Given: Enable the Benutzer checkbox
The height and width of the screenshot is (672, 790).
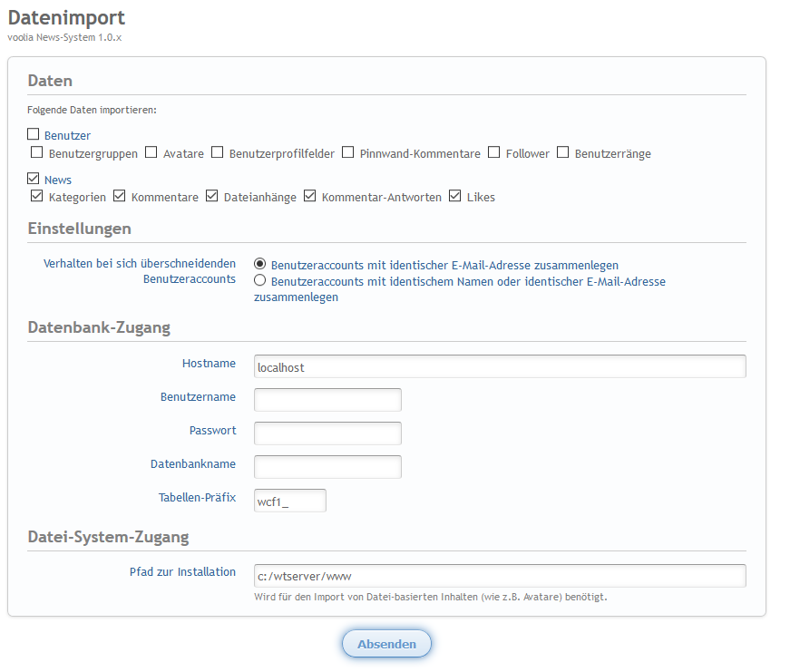Looking at the screenshot, I should (x=34, y=134).
